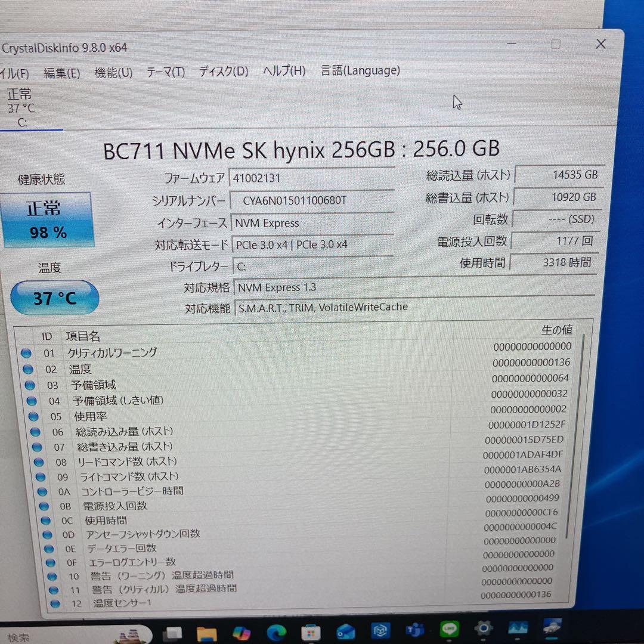The image size is (644, 644).
Task: Open the 編集(E) menu
Action: [x=61, y=73]
